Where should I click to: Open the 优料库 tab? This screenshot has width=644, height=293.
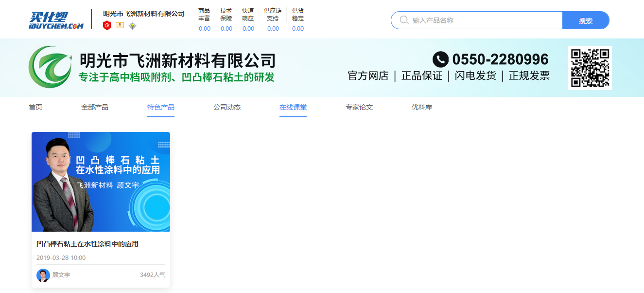(x=422, y=107)
